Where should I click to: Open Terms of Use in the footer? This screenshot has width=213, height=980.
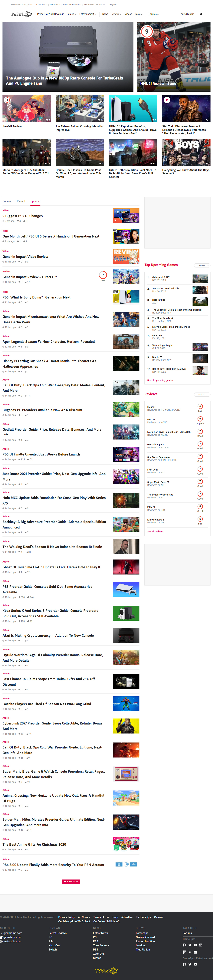point(101,917)
